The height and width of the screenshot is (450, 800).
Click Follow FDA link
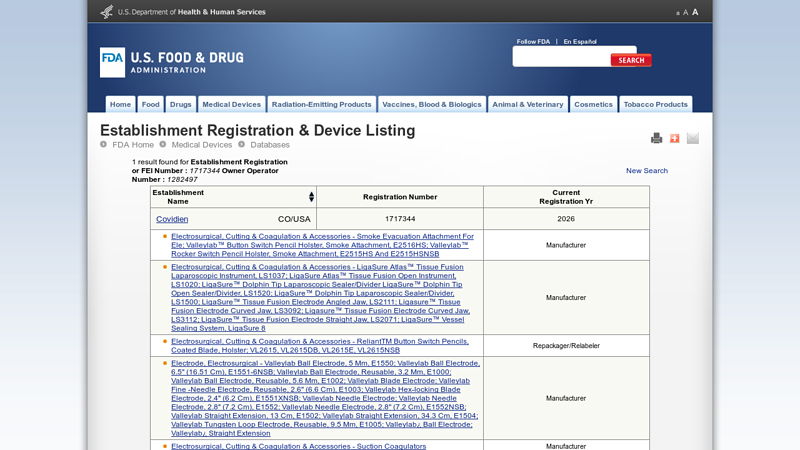[533, 42]
